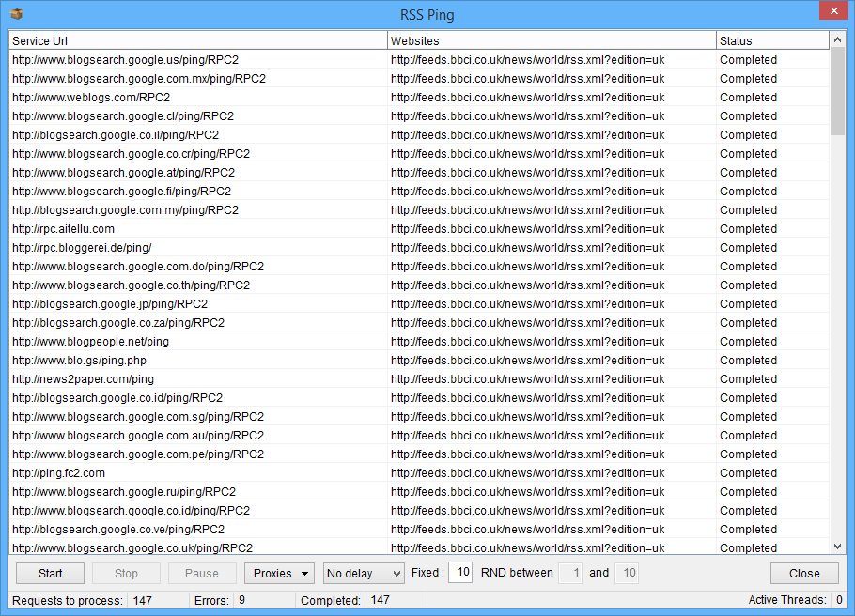Click the RSS Ping app icon in title bar
The image size is (855, 616).
coord(16,14)
